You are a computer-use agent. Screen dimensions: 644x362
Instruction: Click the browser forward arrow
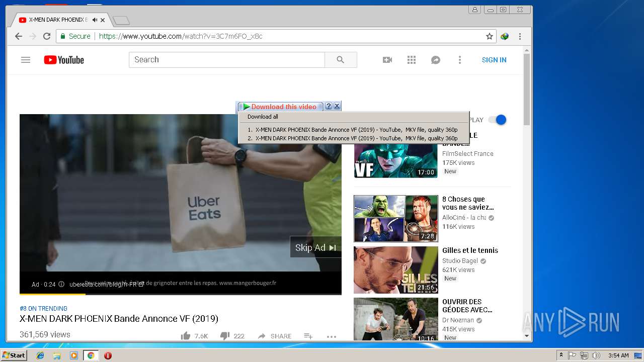[33, 36]
